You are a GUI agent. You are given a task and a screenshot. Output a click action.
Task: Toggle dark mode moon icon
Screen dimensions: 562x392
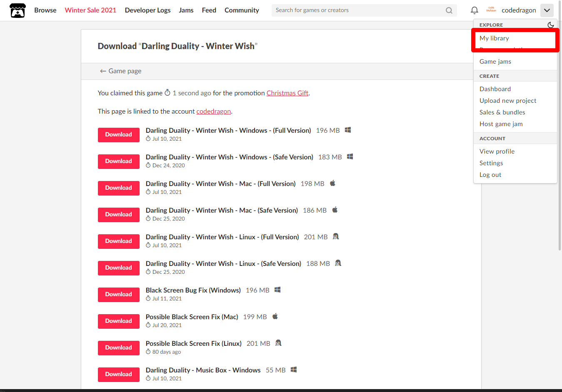[550, 25]
